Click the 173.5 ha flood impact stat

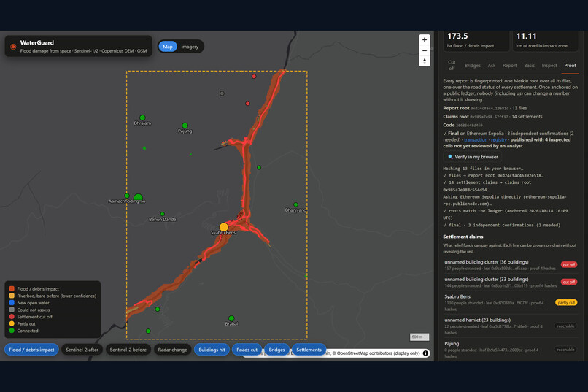click(x=476, y=40)
